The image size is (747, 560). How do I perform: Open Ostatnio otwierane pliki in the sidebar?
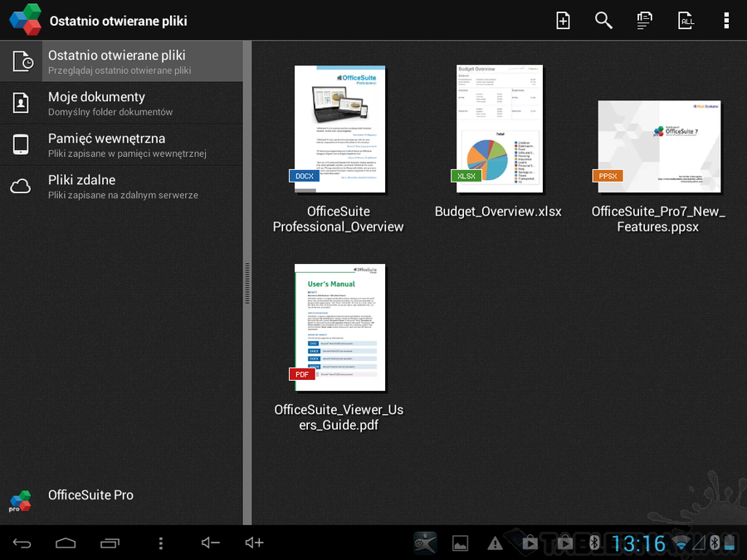pos(121,61)
